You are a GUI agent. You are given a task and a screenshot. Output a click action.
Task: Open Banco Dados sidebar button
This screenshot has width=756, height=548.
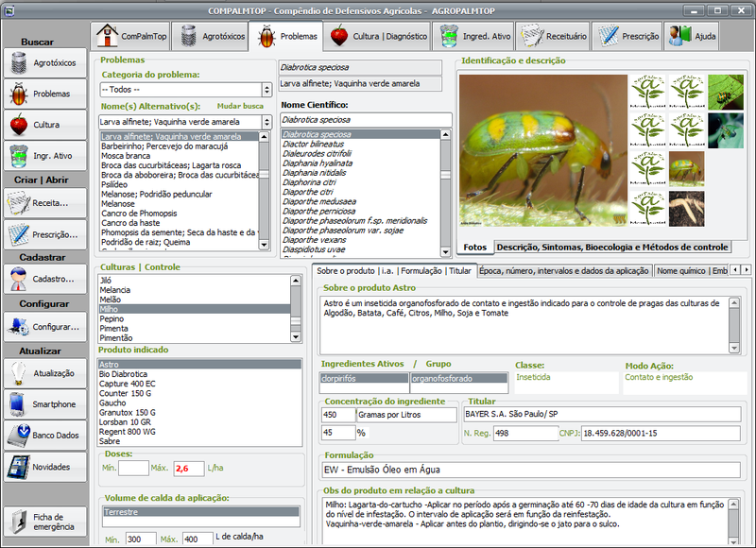click(44, 435)
